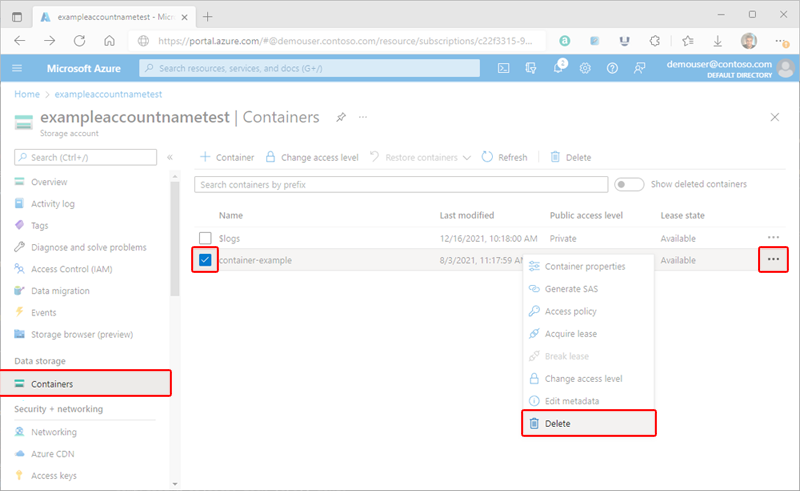Click the Home breadcrumb link
Image resolution: width=800 pixels, height=491 pixels.
pyautogui.click(x=27, y=94)
